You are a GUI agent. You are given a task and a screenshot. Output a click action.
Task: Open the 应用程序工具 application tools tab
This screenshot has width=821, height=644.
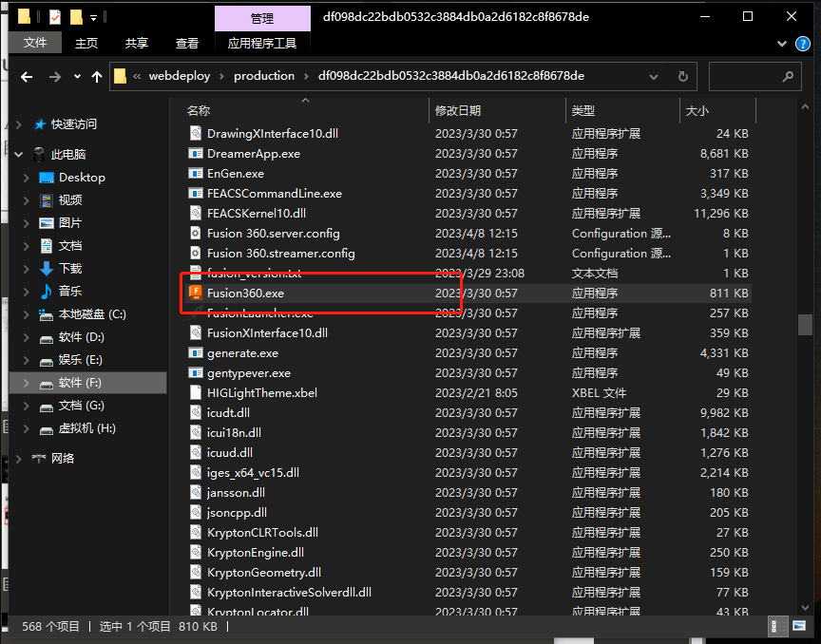(x=262, y=44)
